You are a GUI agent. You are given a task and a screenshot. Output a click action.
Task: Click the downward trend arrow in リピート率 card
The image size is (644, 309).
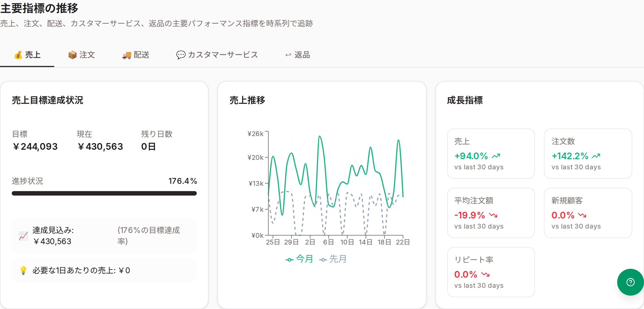point(486,274)
